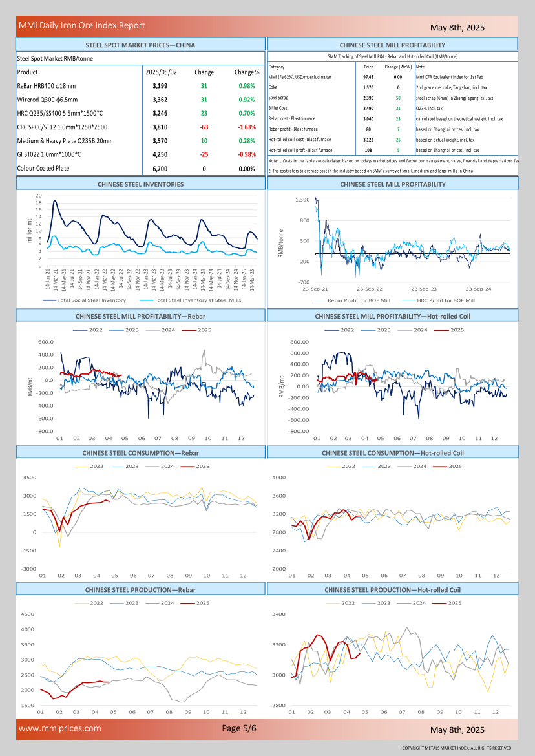Click the ReBar price value 3,199
The image size is (535, 756).
click(160, 86)
